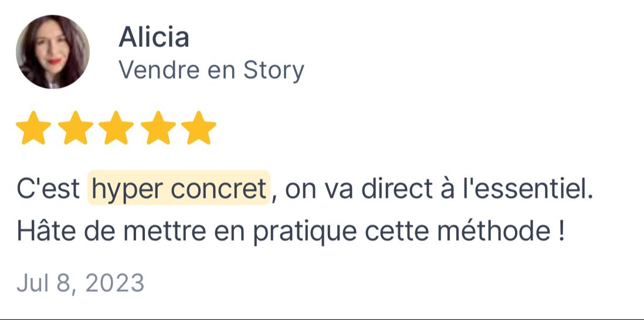Image resolution: width=644 pixels, height=320 pixels.
Task: Click the reviewer name Alicia
Action: coord(154,37)
